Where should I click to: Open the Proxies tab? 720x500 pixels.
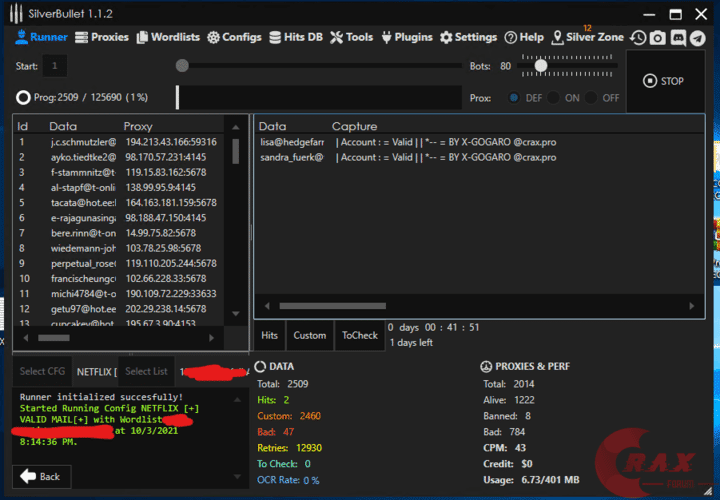(102, 37)
